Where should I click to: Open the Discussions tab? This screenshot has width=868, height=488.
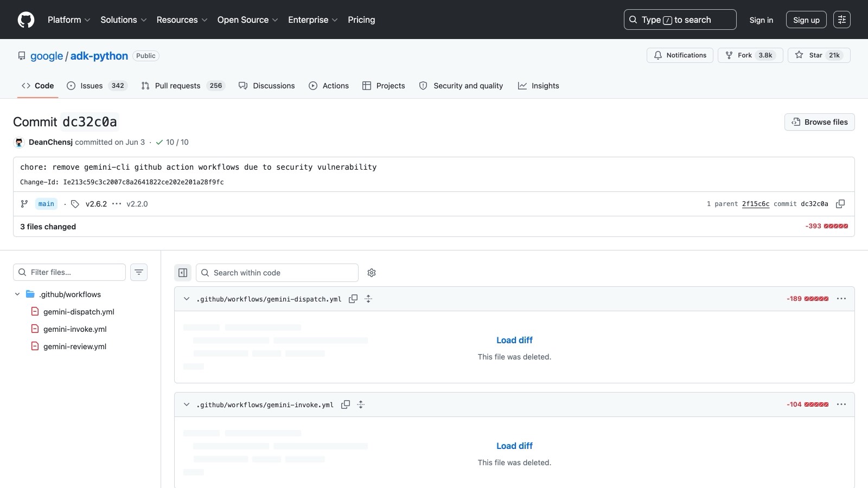click(266, 86)
